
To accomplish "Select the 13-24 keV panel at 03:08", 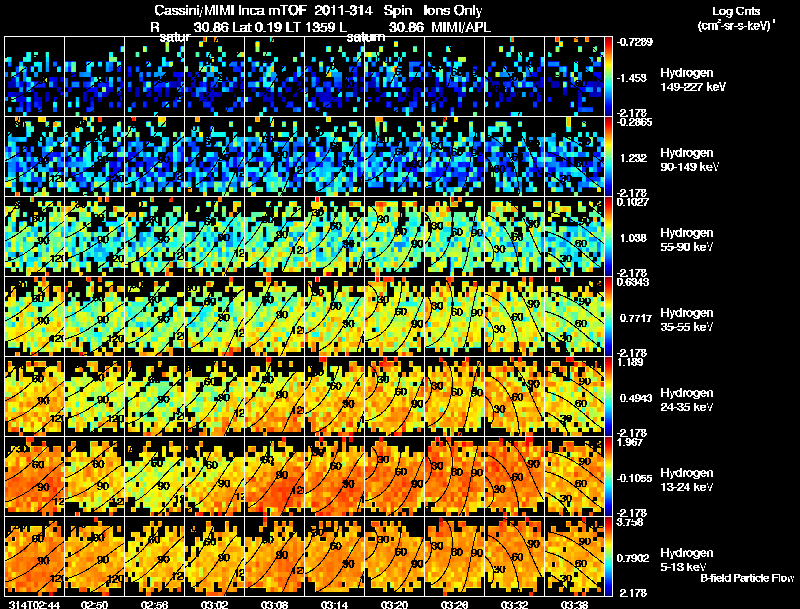I will (x=274, y=476).
